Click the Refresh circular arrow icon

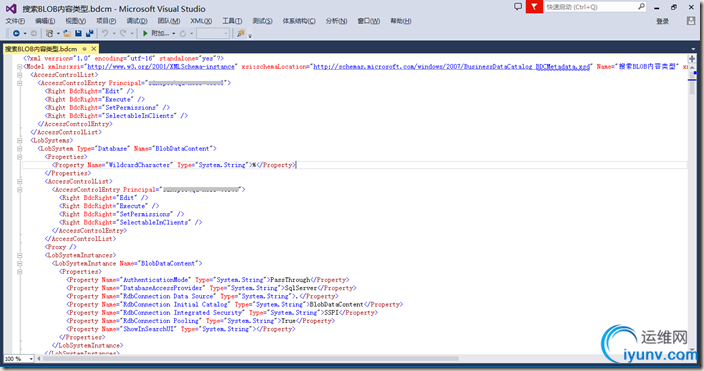coord(183,33)
